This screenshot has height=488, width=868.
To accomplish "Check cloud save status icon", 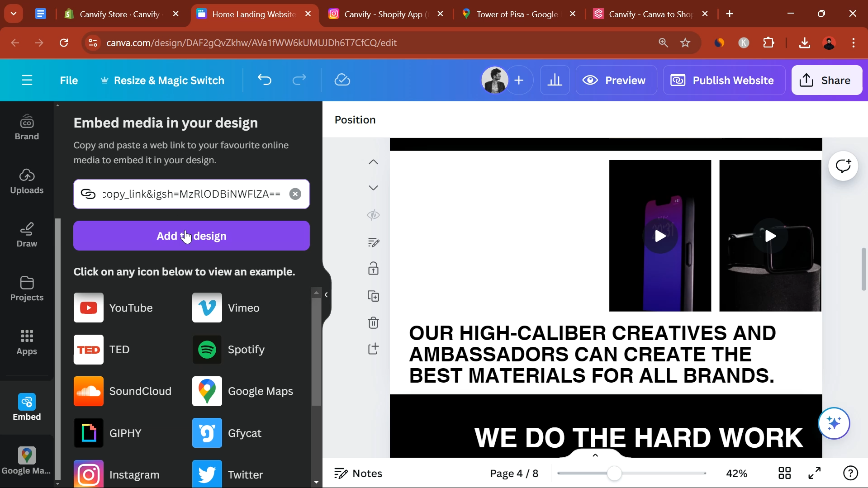I will [342, 80].
